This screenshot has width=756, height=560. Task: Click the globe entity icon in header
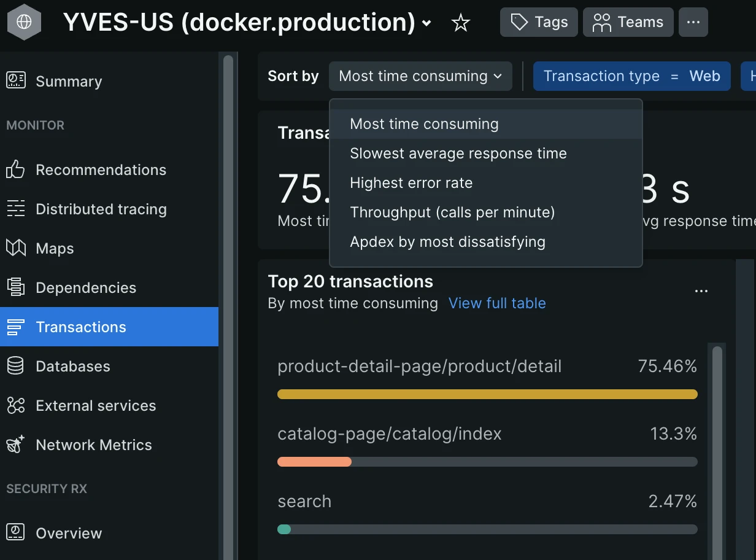point(24,23)
